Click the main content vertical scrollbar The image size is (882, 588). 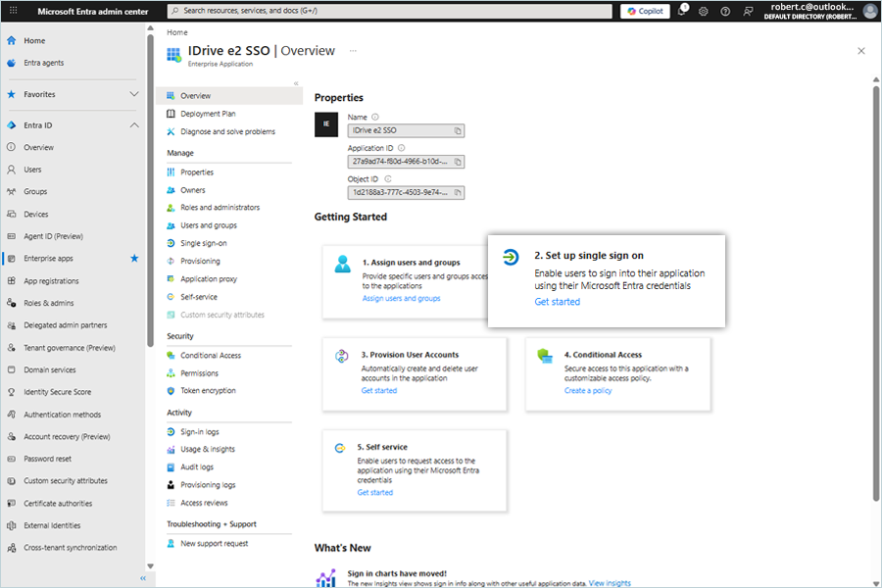pyautogui.click(x=876, y=293)
